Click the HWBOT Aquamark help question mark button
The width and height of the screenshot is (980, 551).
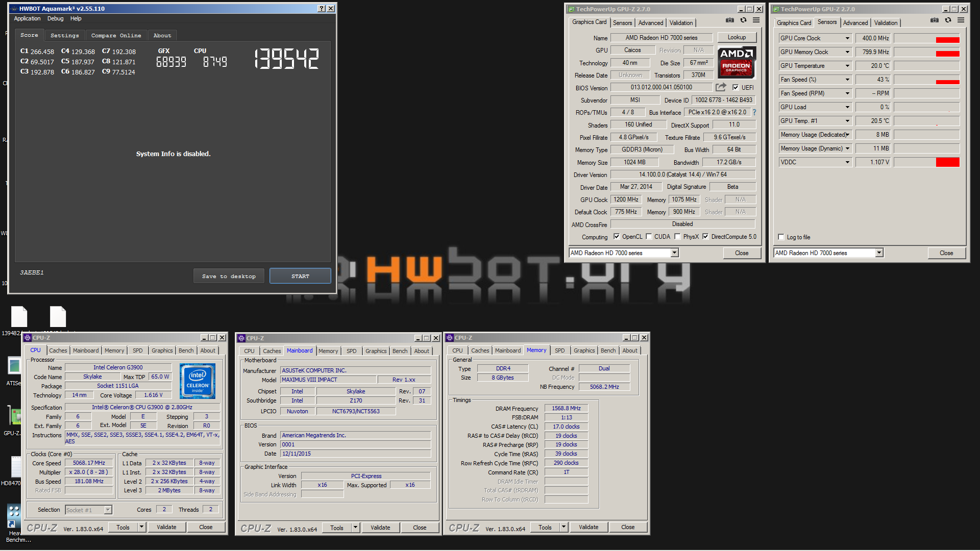[x=322, y=9]
